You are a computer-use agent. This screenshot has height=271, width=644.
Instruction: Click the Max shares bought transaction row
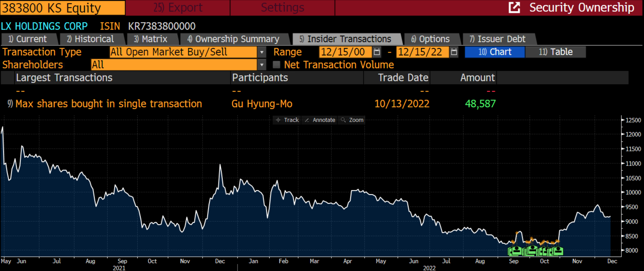[109, 104]
